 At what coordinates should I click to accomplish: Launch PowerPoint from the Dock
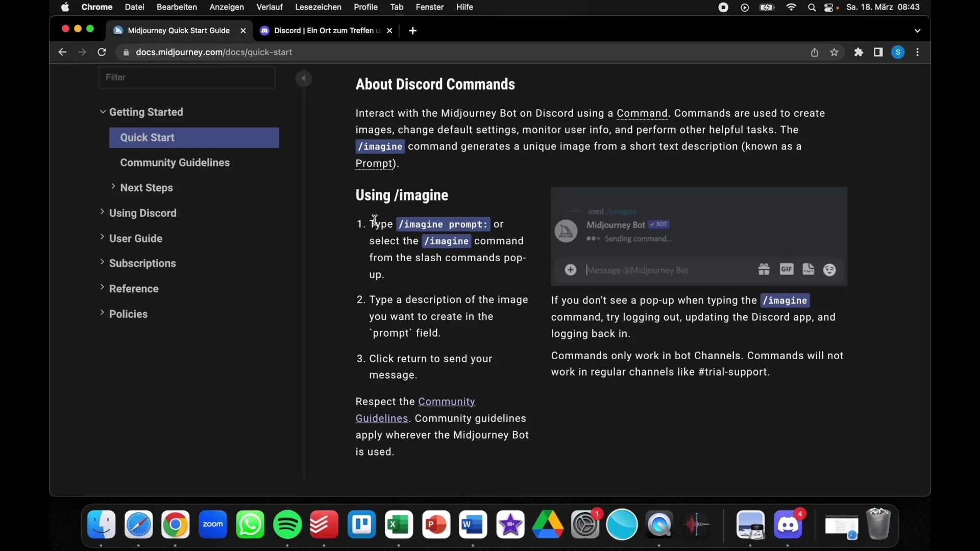[436, 524]
